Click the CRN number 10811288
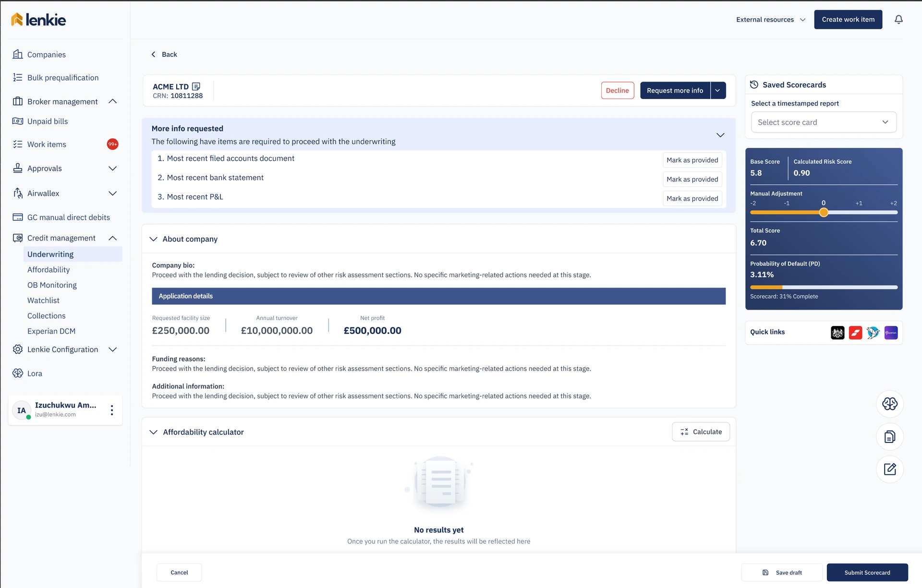 [x=186, y=96]
